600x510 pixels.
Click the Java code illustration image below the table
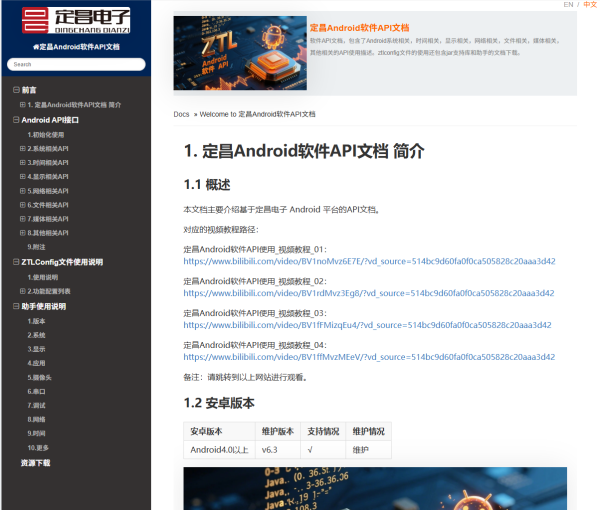pos(375,488)
